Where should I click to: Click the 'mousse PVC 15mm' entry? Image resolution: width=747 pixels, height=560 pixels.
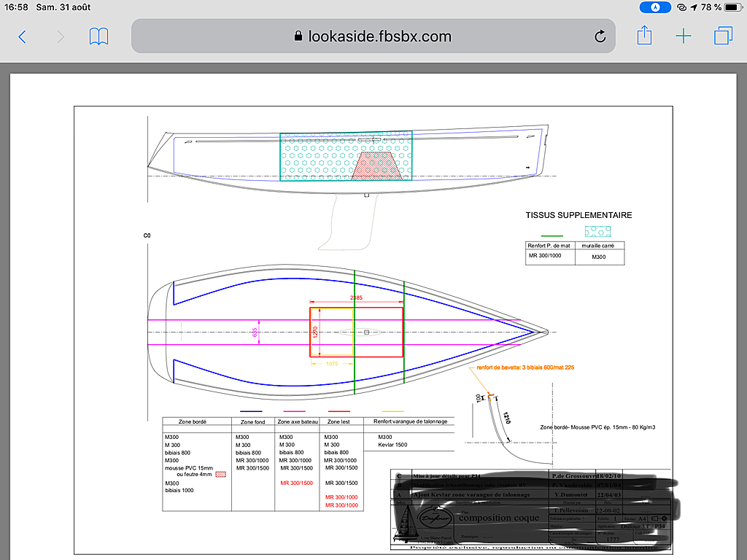click(189, 468)
